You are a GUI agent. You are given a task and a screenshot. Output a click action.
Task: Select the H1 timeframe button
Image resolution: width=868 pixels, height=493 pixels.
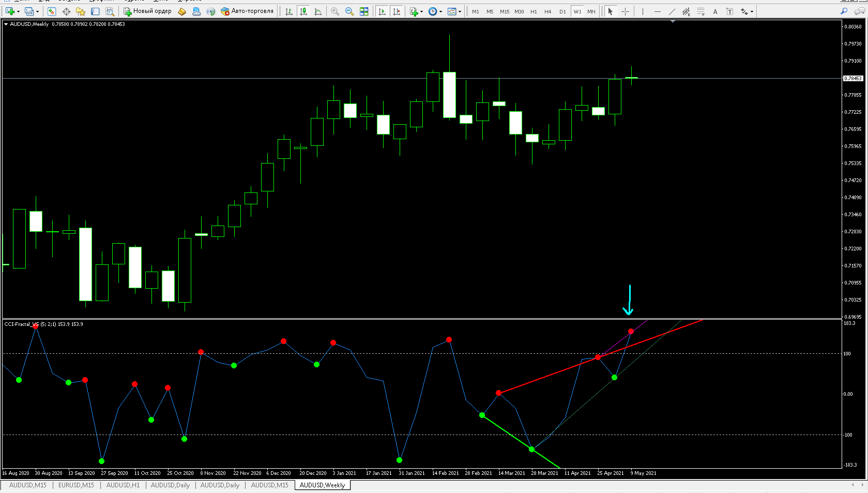tap(534, 11)
